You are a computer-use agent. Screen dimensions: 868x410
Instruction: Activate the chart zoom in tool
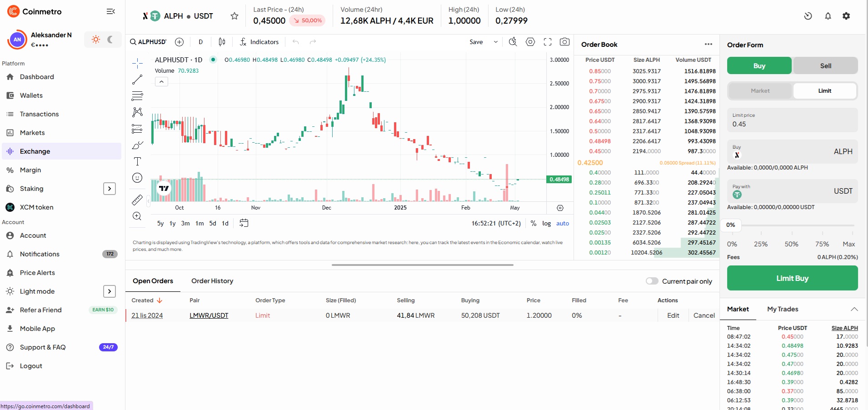click(137, 216)
